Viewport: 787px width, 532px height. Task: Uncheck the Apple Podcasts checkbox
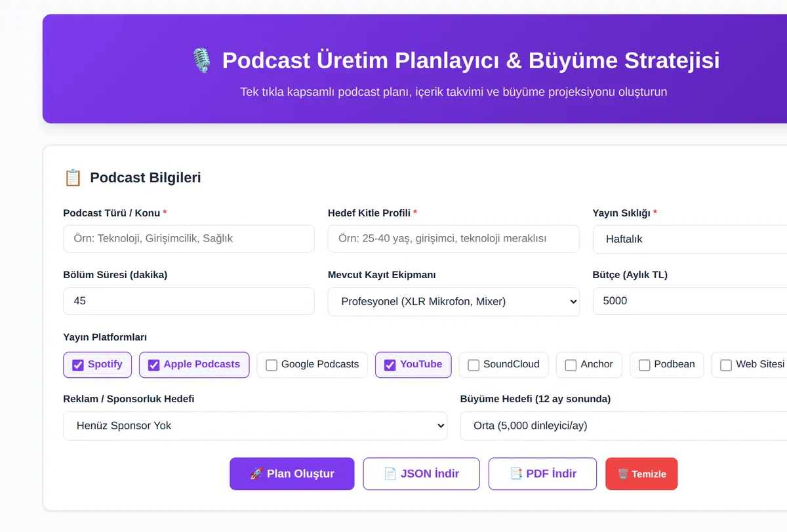point(154,365)
